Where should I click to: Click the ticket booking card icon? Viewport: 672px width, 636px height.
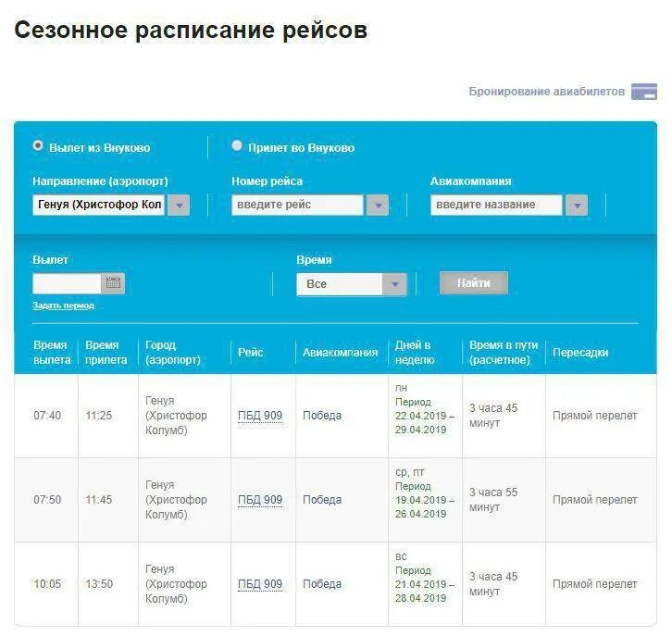pos(643,92)
